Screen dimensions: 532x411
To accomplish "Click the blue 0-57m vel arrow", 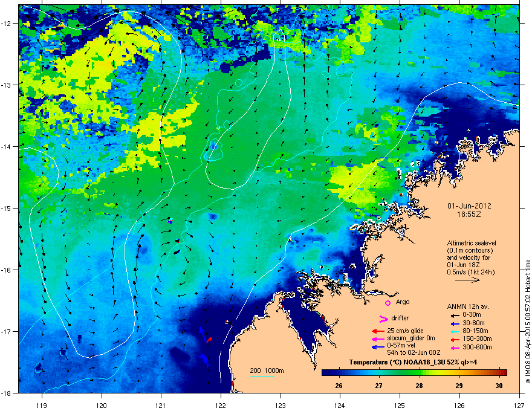I will click(378, 346).
